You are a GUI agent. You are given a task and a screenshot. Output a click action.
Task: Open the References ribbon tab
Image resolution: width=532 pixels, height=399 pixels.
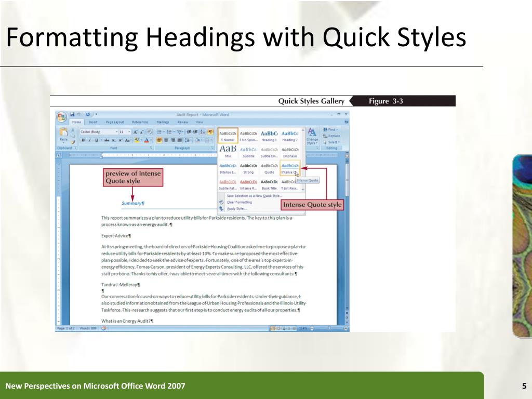pos(140,122)
